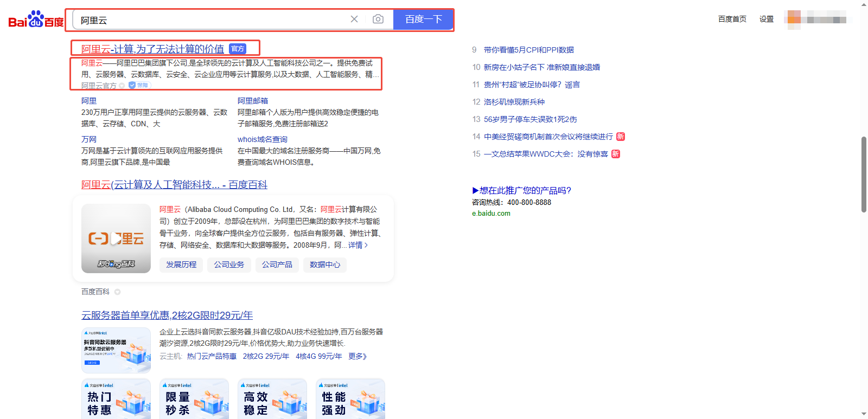
Task: Open 限量秒杀 ad tile
Action: (194, 399)
